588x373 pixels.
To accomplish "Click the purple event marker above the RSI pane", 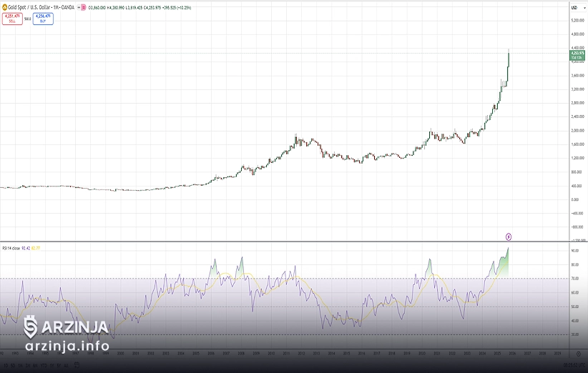I will (x=509, y=236).
